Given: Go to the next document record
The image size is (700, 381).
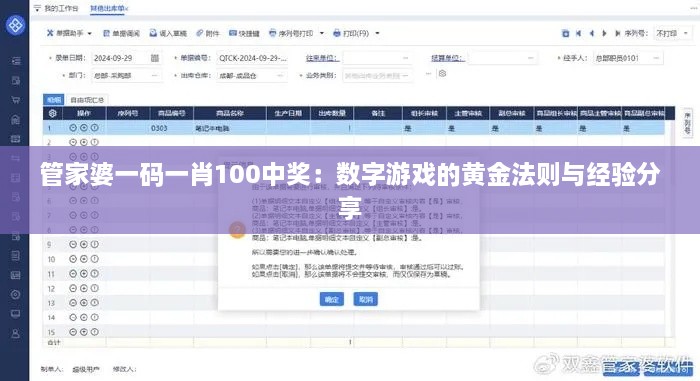Looking at the screenshot, I should (x=604, y=33).
